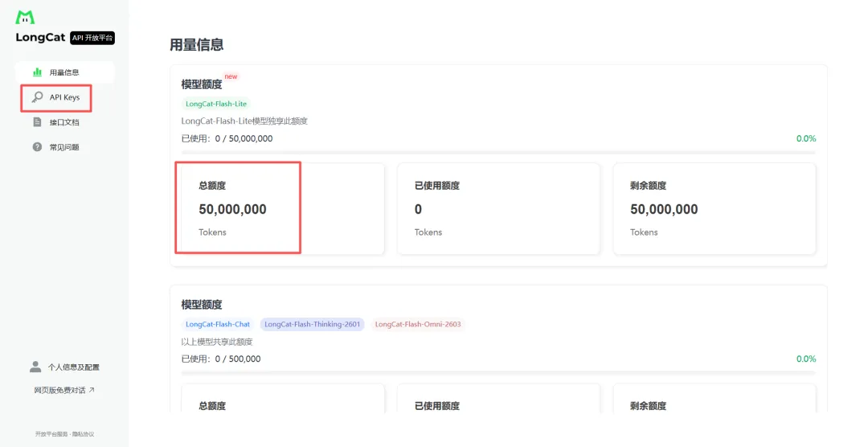This screenshot has height=447, width=868.
Task: Click the LongCat-Flash-Lite model tag
Action: pos(216,104)
